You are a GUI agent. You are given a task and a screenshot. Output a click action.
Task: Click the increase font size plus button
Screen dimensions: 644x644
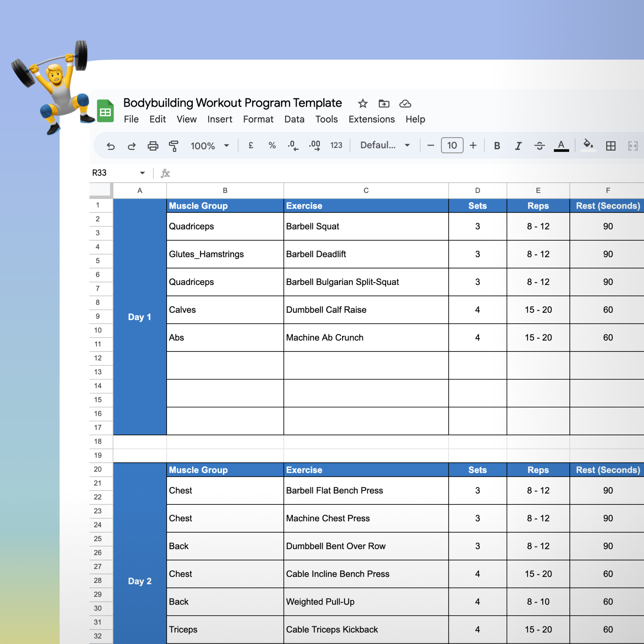[x=473, y=145]
